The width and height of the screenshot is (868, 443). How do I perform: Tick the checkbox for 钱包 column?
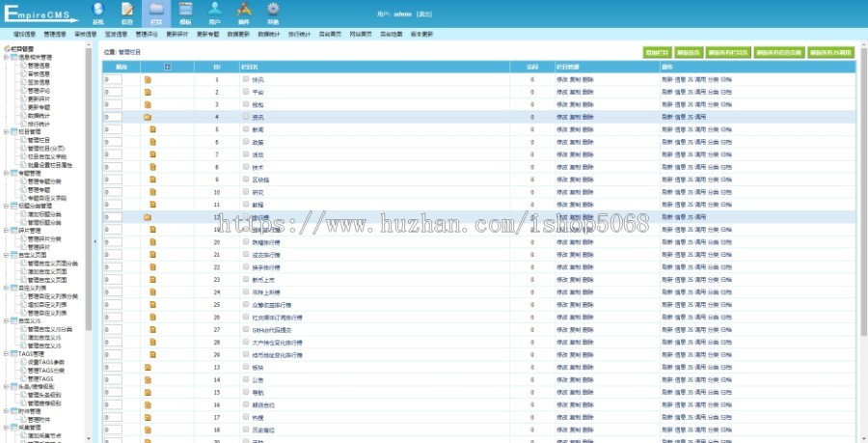(x=246, y=104)
